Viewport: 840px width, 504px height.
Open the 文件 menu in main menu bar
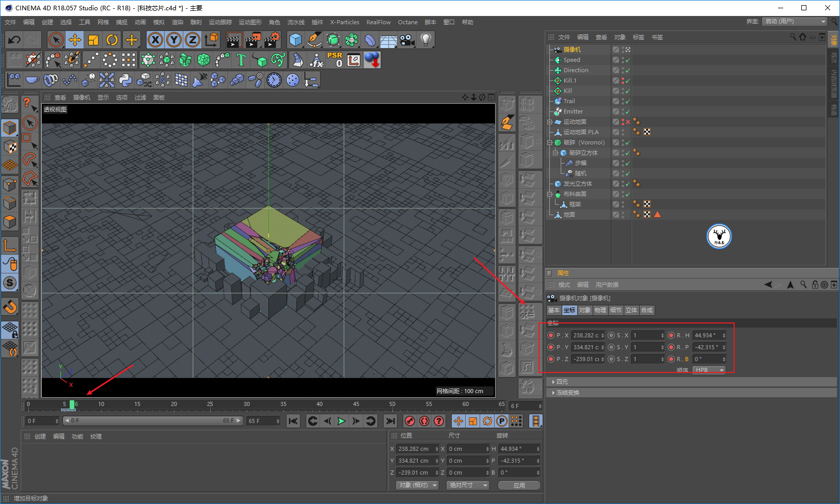(10, 22)
